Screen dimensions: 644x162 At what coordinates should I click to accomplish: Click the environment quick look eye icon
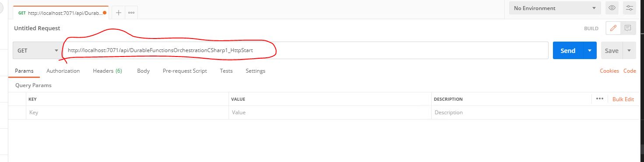pos(612,8)
